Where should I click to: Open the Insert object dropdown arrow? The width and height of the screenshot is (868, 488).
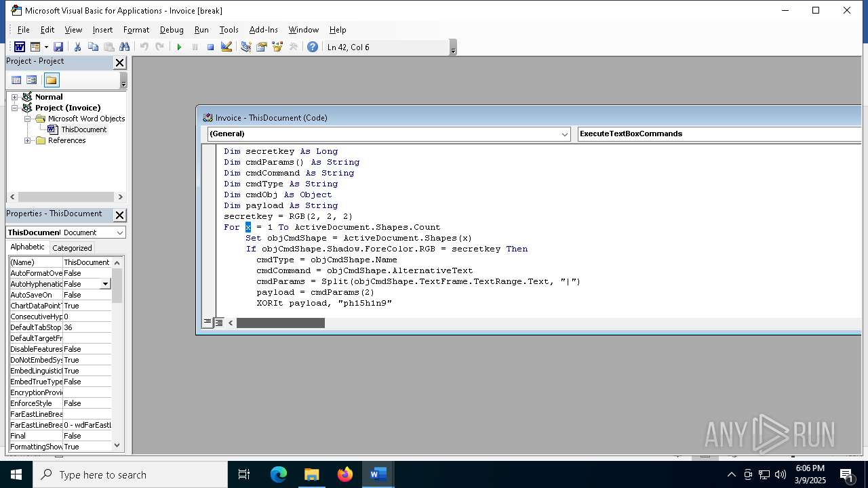[46, 47]
